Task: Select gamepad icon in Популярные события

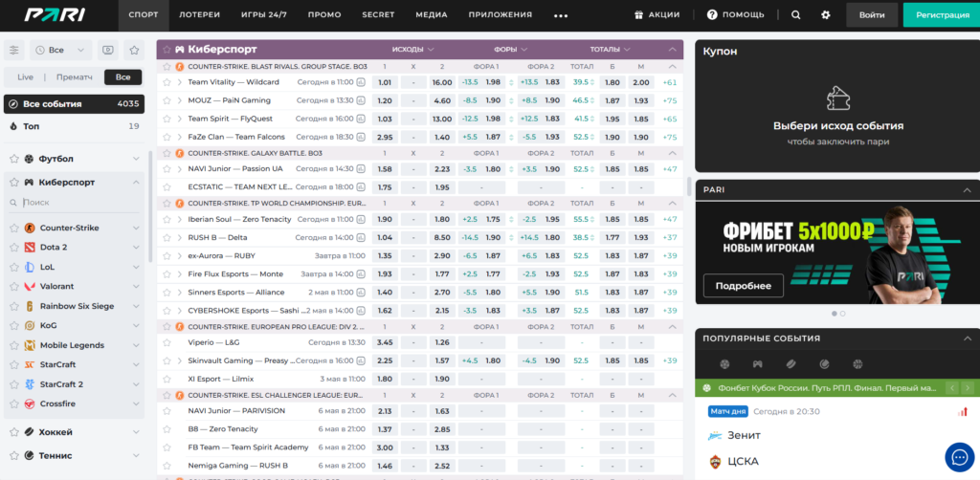Action: click(758, 364)
